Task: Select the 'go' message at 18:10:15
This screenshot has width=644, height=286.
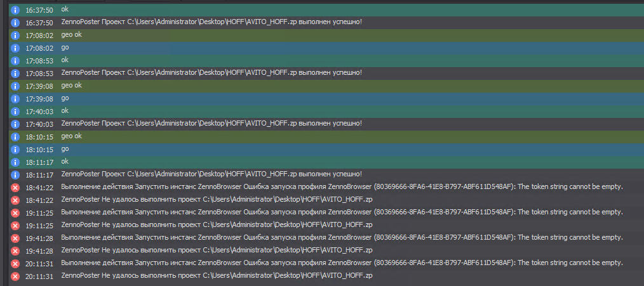Action: [65, 149]
